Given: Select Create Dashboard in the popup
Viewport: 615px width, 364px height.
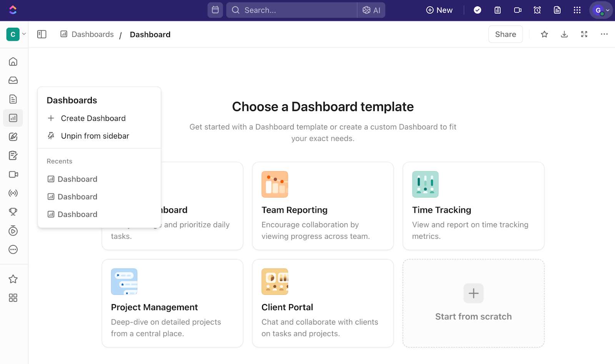Looking at the screenshot, I should click(93, 118).
